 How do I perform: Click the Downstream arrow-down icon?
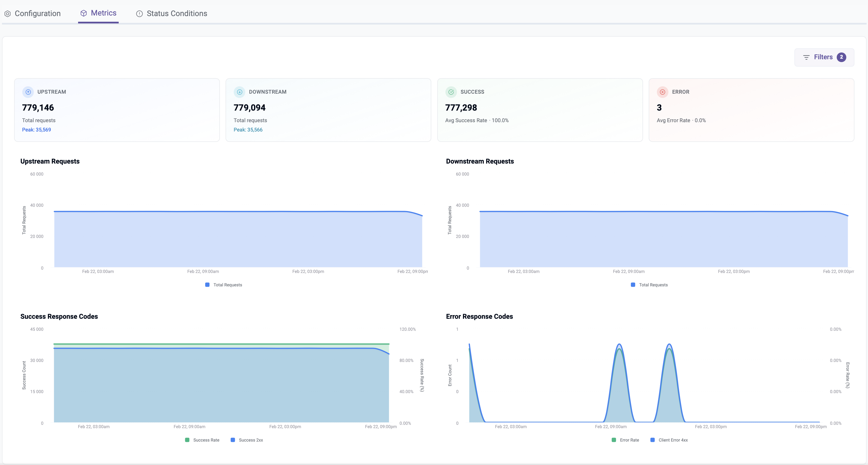pyautogui.click(x=240, y=92)
